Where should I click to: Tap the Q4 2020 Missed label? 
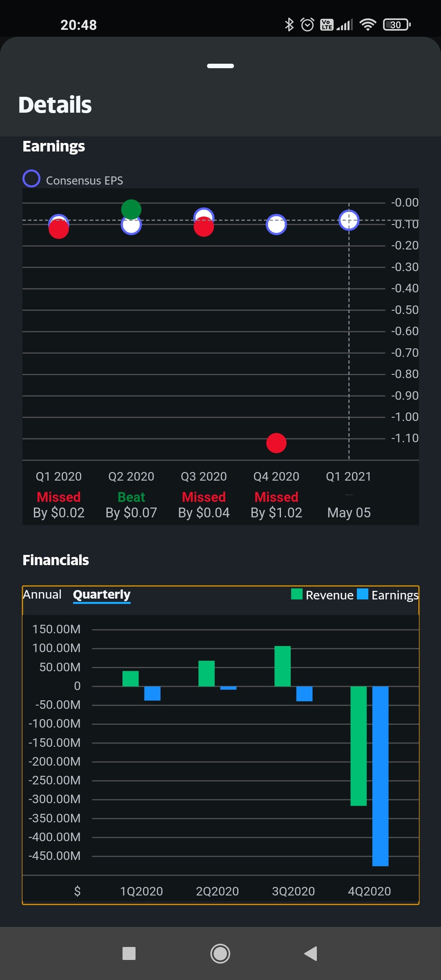(x=276, y=497)
